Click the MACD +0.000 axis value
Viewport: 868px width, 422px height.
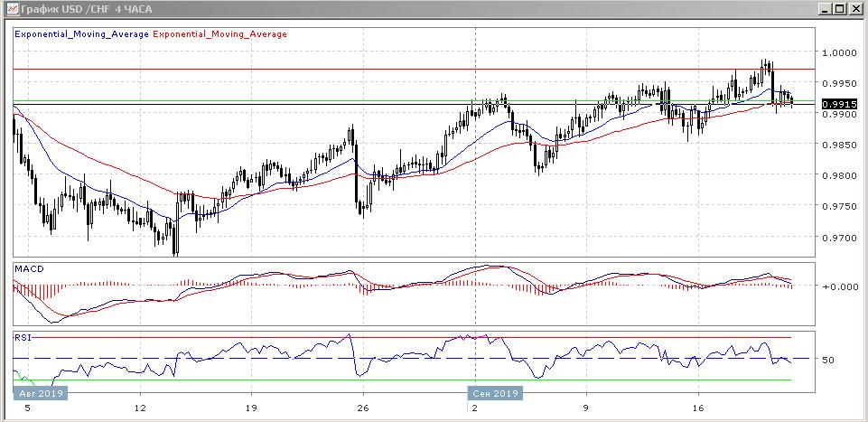point(839,286)
